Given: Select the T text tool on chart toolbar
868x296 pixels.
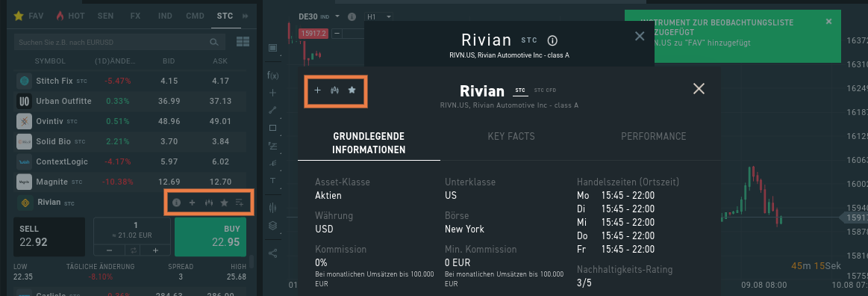Looking at the screenshot, I should 272,181.
